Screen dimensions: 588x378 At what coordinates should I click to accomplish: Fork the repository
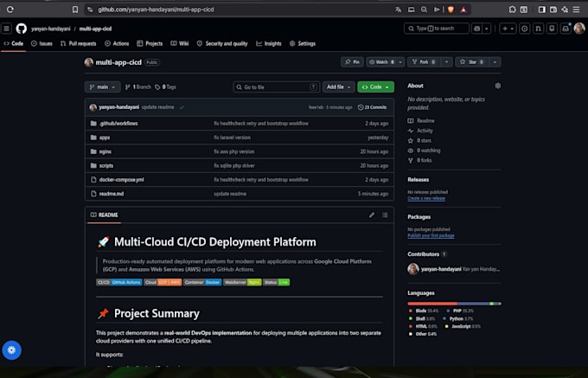pos(424,62)
